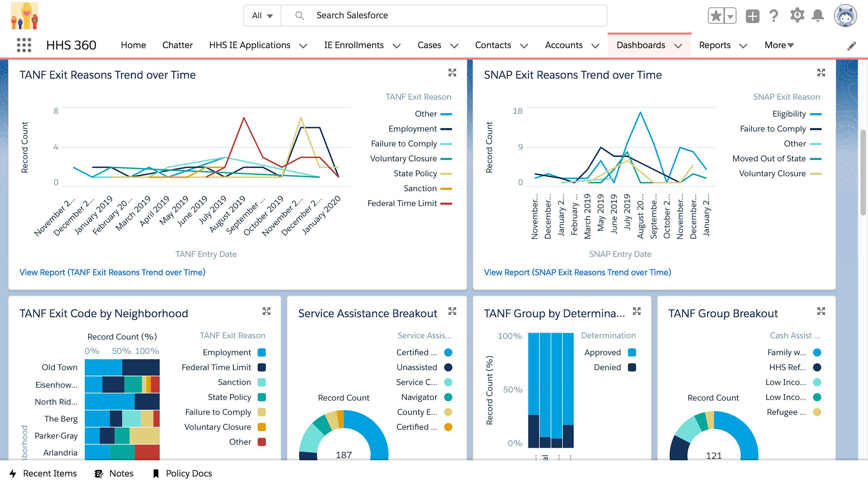This screenshot has height=486, width=868.
Task: Open the Contacts tab
Action: pos(493,45)
